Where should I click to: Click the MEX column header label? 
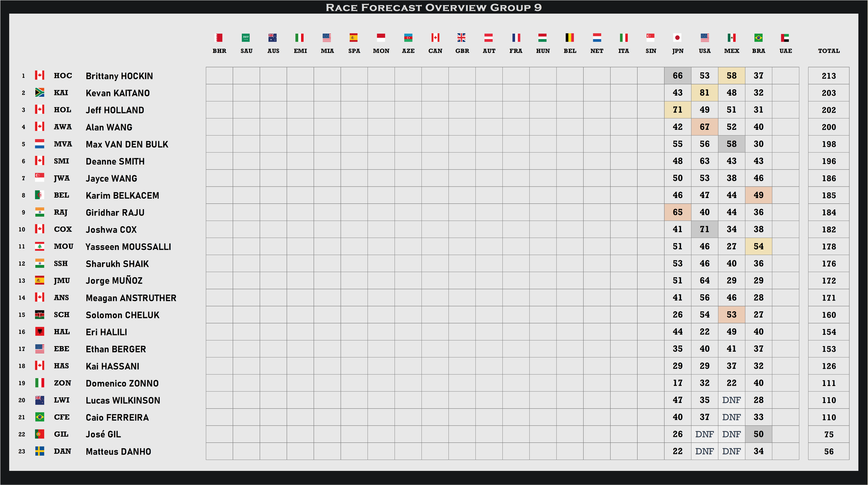pyautogui.click(x=731, y=51)
